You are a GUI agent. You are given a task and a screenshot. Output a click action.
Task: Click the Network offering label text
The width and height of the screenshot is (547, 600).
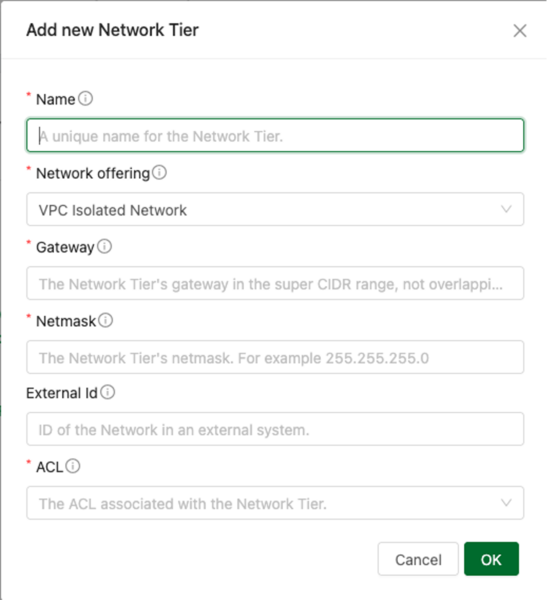click(x=93, y=173)
